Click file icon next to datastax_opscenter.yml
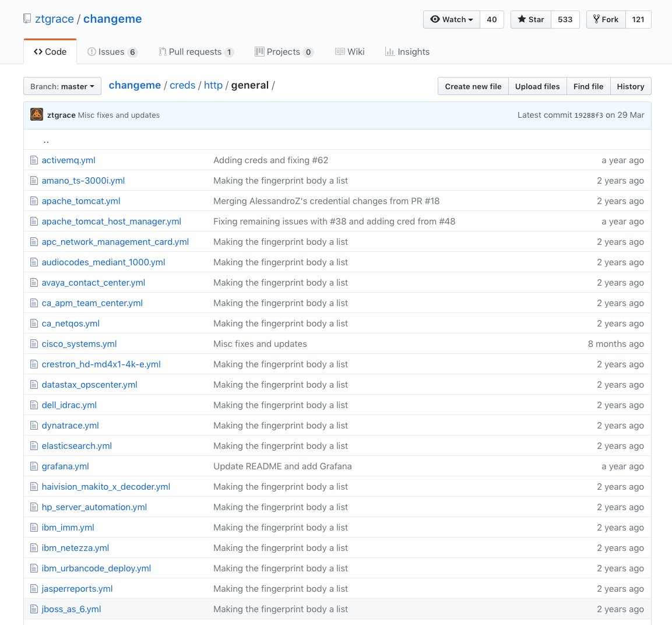 (34, 385)
